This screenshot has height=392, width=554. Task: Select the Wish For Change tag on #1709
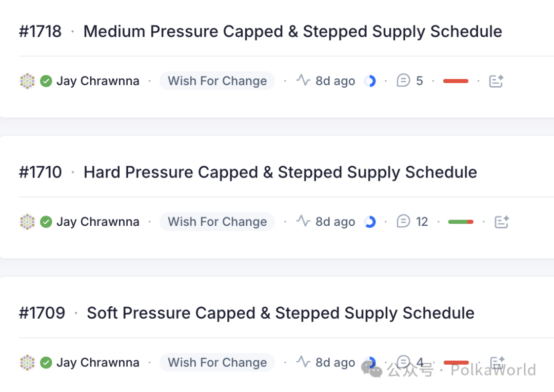click(217, 363)
